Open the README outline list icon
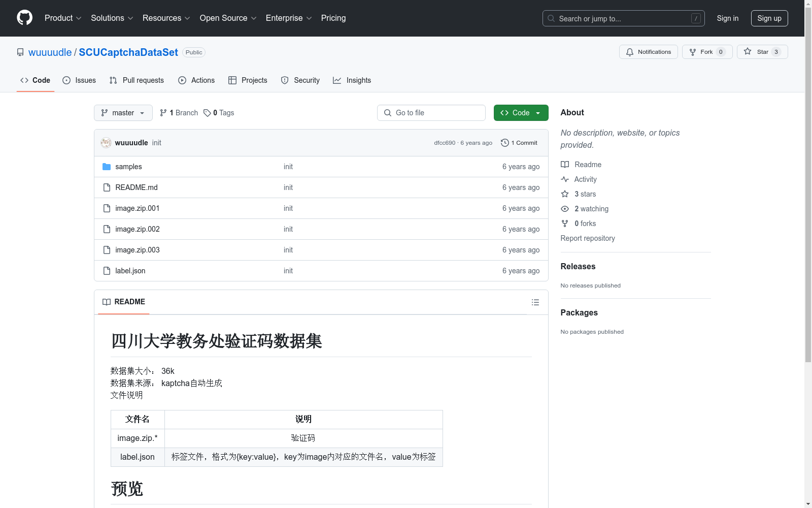The width and height of the screenshot is (812, 508). click(x=535, y=302)
